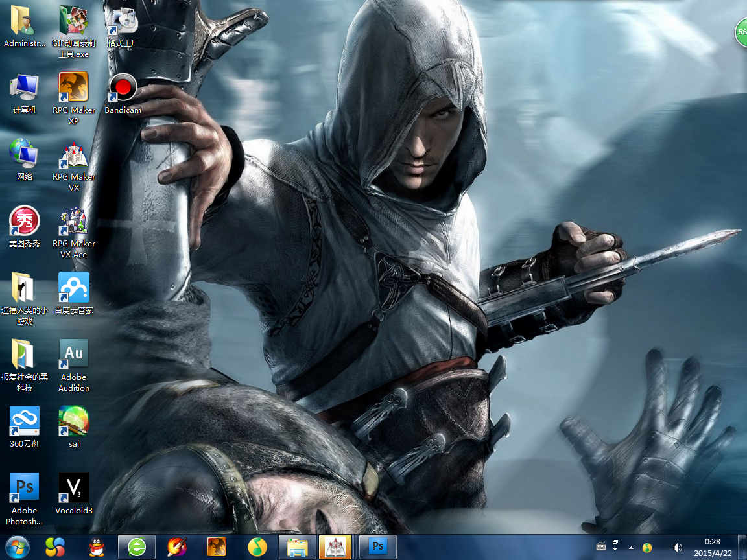Screen dimensions: 747x560
Task: Select the RPG Maker XP desktop shortcut
Action: [74, 99]
